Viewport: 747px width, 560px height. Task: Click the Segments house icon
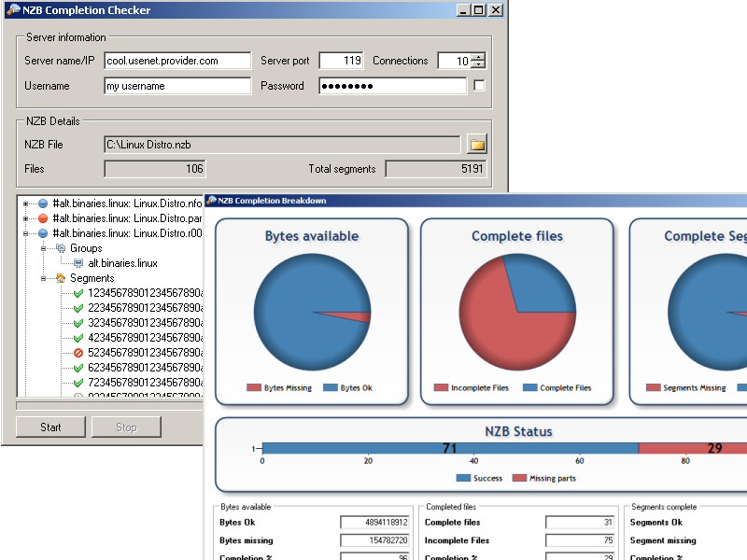[61, 278]
